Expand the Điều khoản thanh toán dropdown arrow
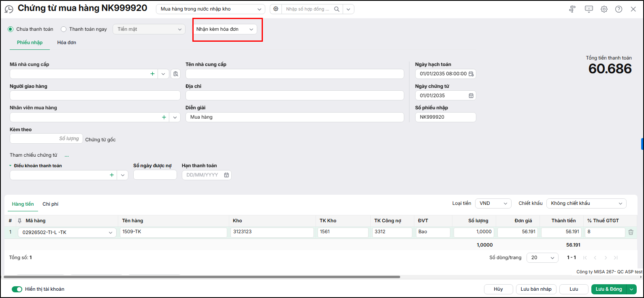The height and width of the screenshot is (298, 644). click(123, 175)
